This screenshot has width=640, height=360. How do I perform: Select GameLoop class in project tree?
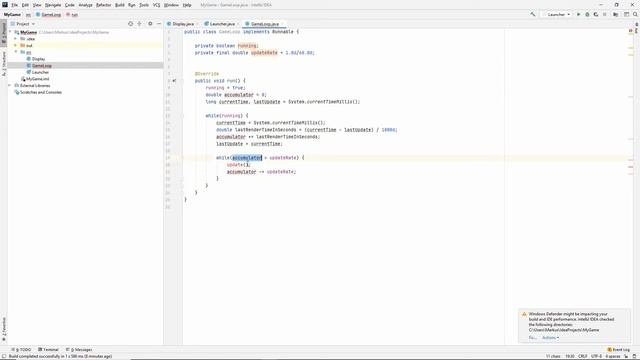[42, 66]
